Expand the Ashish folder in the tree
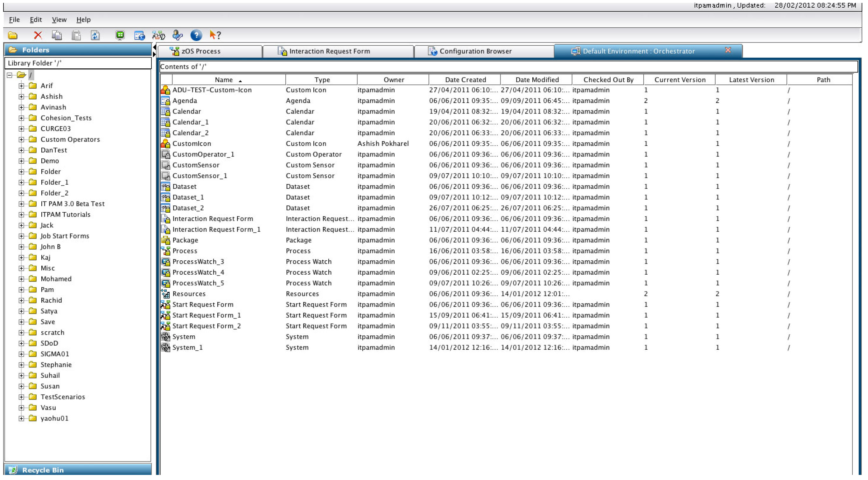The height and width of the screenshot is (480, 868). tap(21, 96)
